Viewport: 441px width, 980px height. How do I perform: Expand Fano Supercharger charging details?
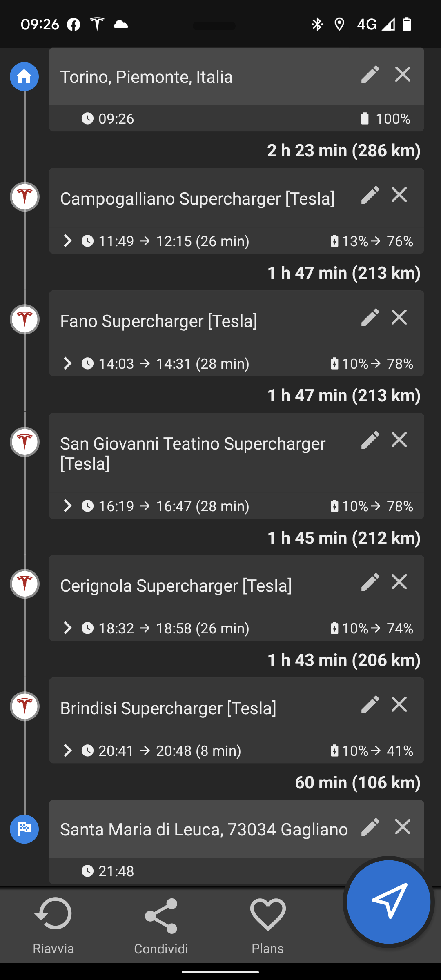(x=68, y=363)
